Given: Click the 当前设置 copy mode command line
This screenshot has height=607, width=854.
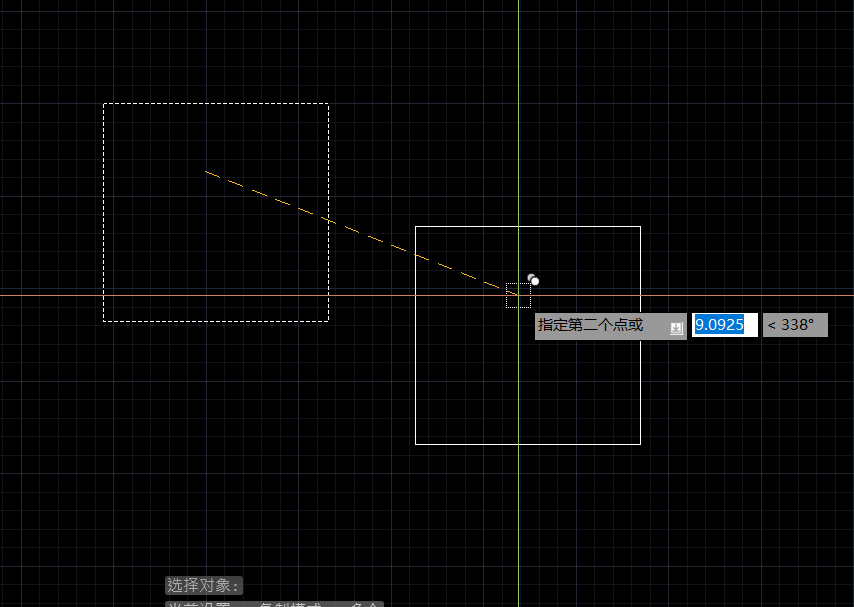Looking at the screenshot, I should coord(272,603).
